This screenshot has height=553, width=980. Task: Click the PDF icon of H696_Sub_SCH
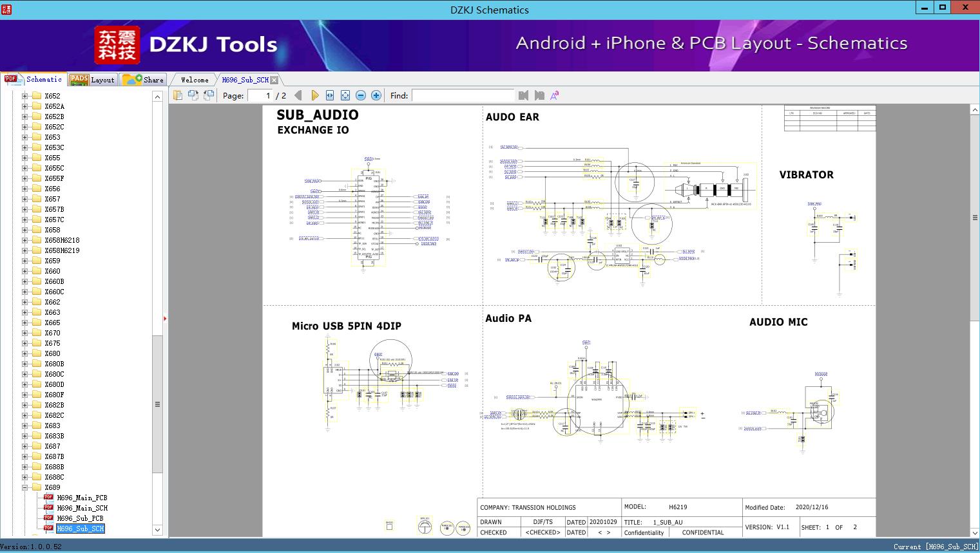coord(48,529)
